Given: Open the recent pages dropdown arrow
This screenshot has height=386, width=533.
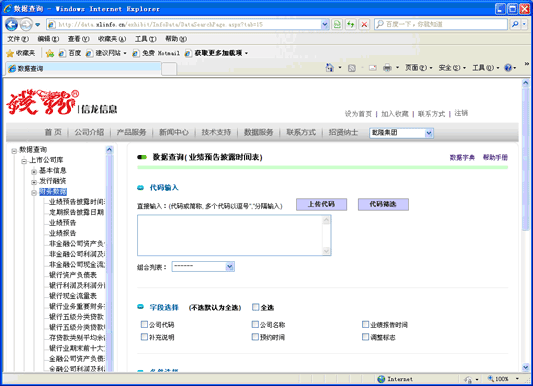Looking at the screenshot, I should coord(37,24).
